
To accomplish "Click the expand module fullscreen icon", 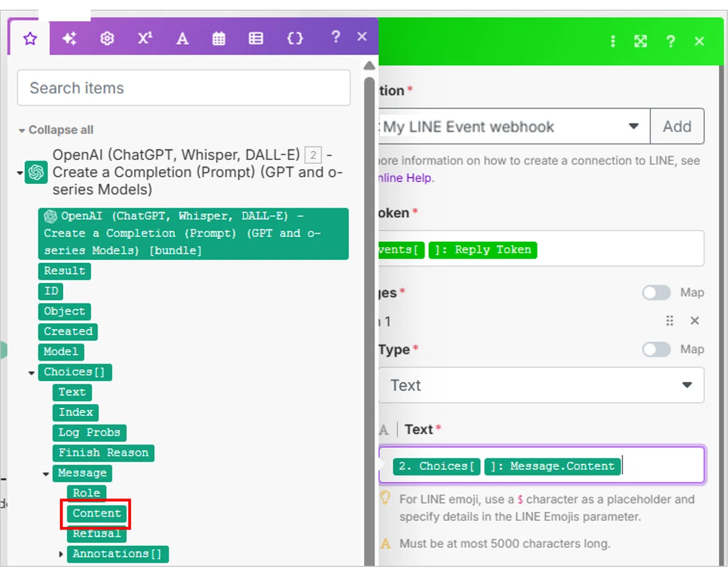I will point(641,41).
